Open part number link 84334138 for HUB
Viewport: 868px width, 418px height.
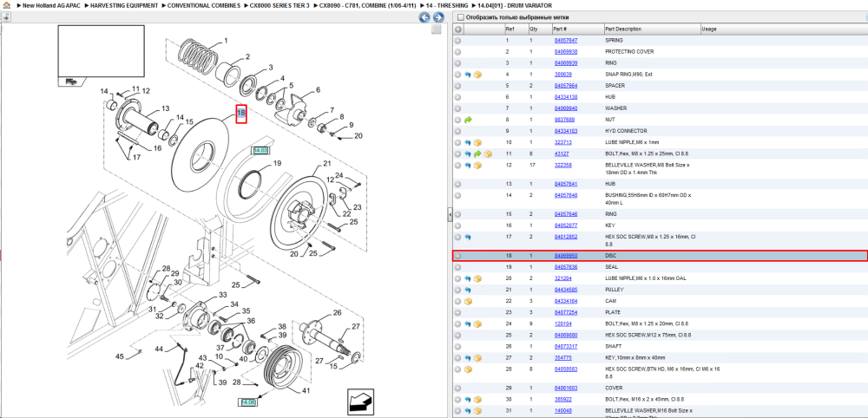[x=566, y=97]
